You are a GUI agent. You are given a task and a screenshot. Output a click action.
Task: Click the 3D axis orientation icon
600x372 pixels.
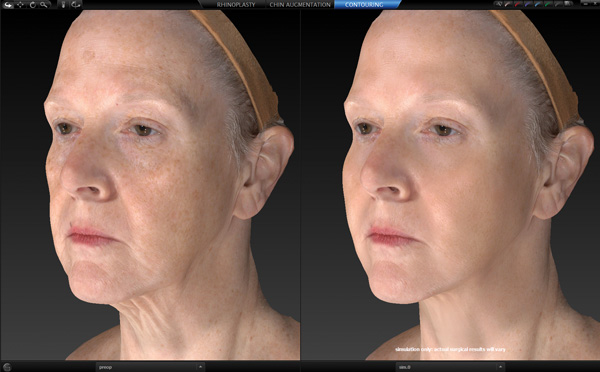coord(76,5)
